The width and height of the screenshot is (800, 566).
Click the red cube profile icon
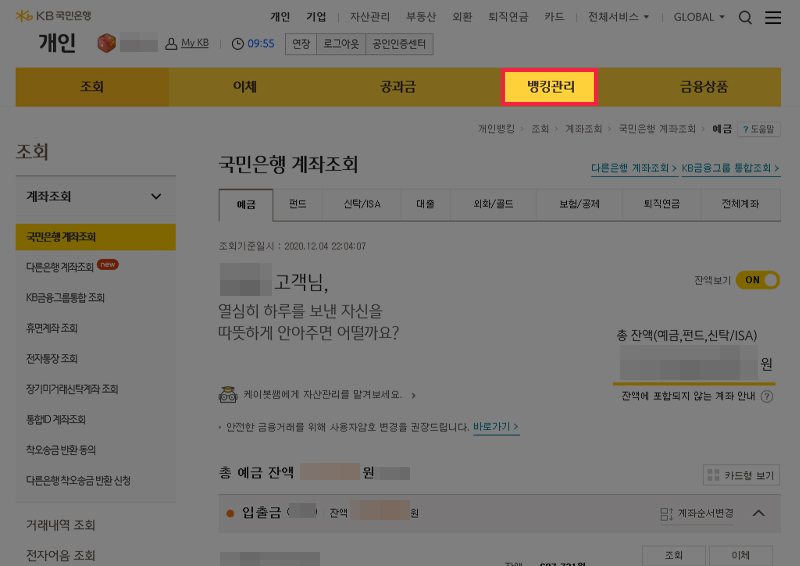click(x=106, y=43)
